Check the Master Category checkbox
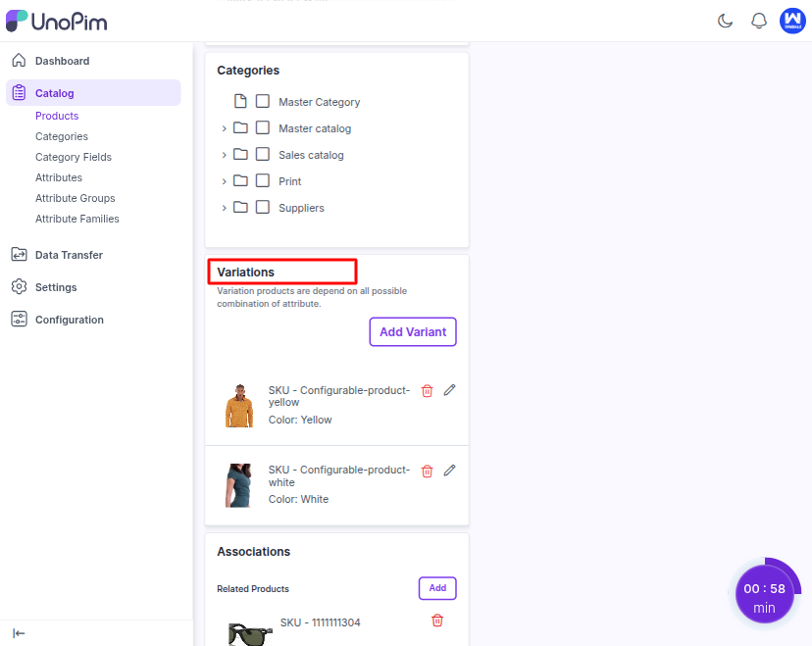 tap(263, 102)
